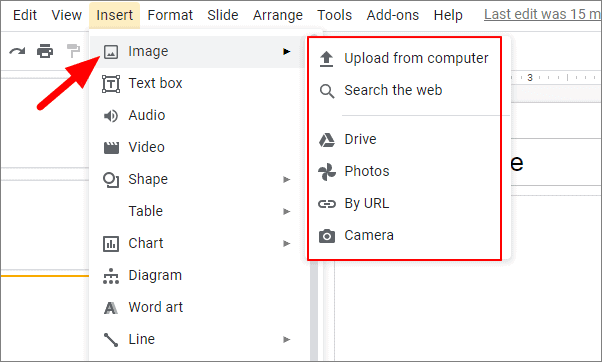Click the Photos pinwheel icon
This screenshot has height=362, width=602.
pyautogui.click(x=327, y=172)
